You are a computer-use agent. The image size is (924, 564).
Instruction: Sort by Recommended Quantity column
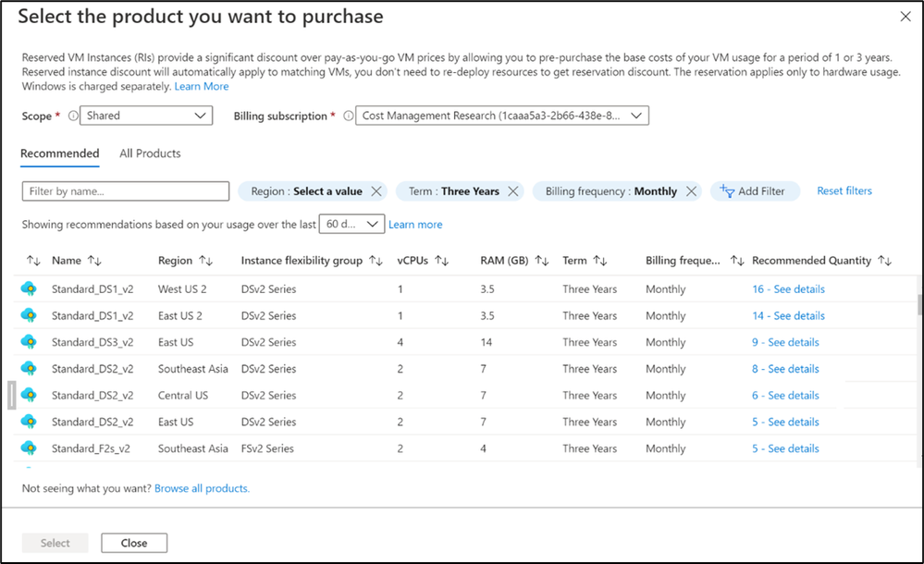884,261
